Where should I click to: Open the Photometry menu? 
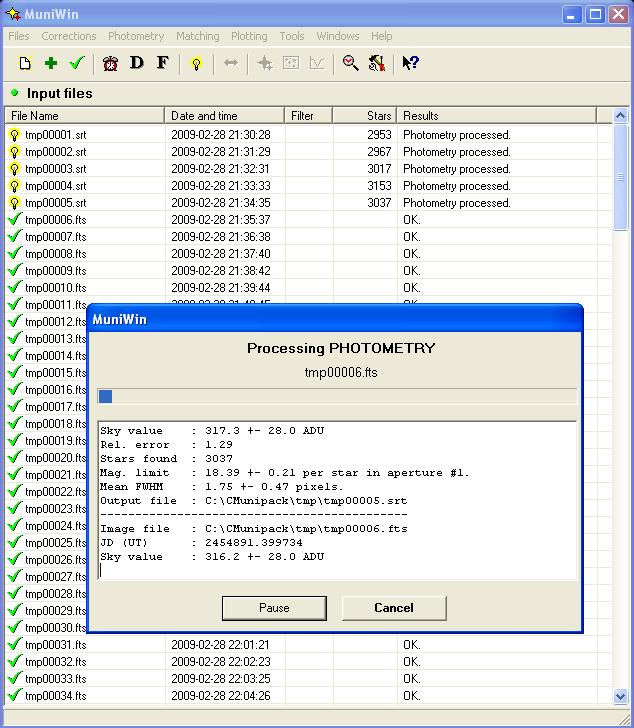pos(136,36)
